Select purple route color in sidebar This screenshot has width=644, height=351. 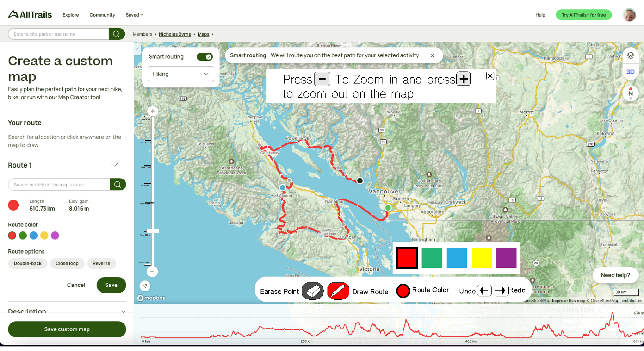(x=55, y=236)
